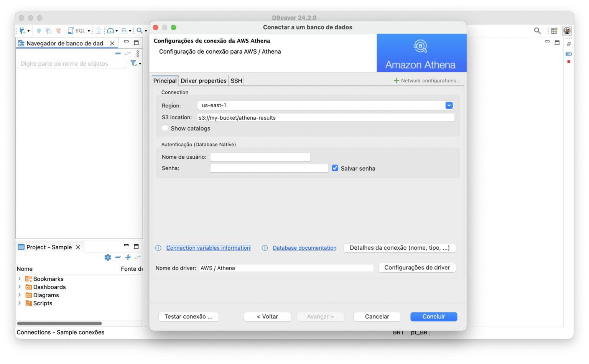Click the reconnect plug icon in toolbar
This screenshot has width=589, height=364.
click(49, 31)
